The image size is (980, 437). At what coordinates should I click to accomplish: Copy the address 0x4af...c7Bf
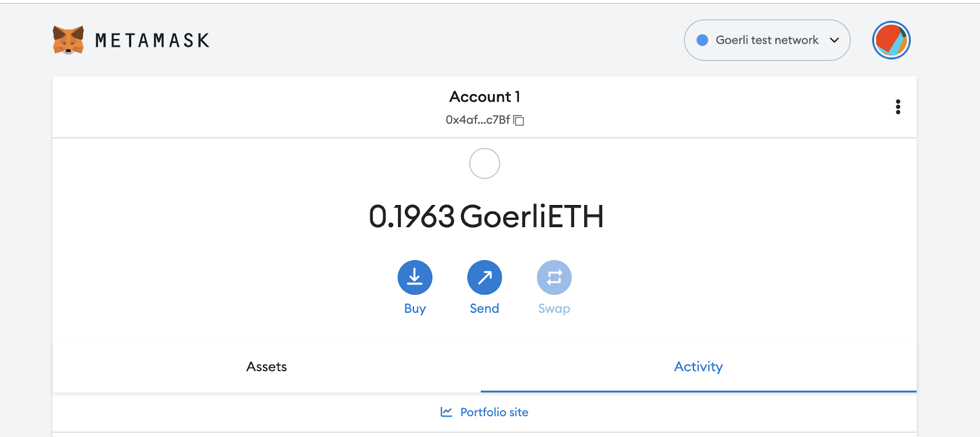(x=478, y=120)
